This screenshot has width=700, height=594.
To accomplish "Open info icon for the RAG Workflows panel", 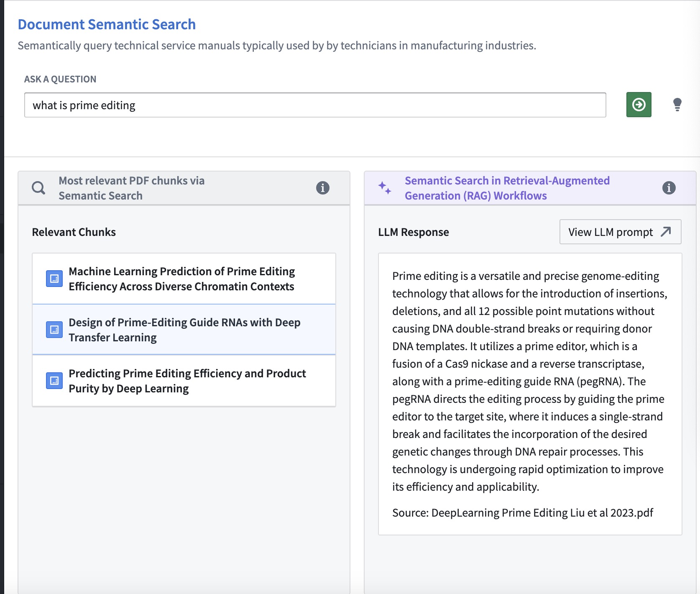I will (669, 188).
